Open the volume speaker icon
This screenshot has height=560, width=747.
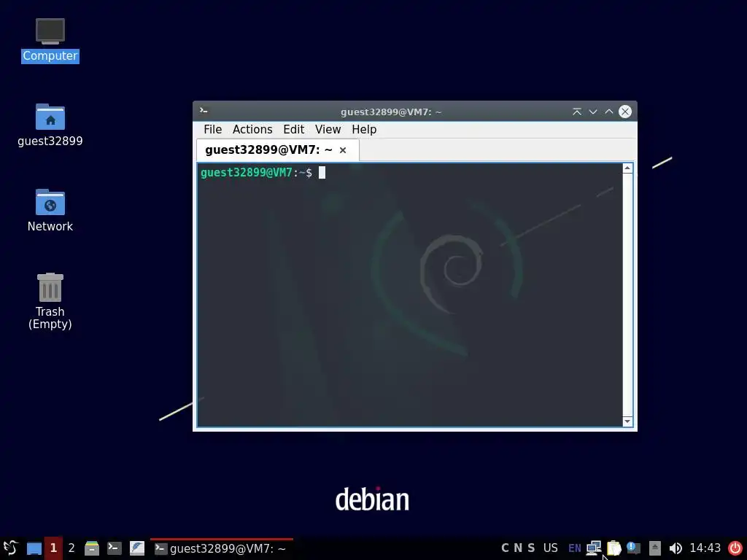[x=676, y=548]
